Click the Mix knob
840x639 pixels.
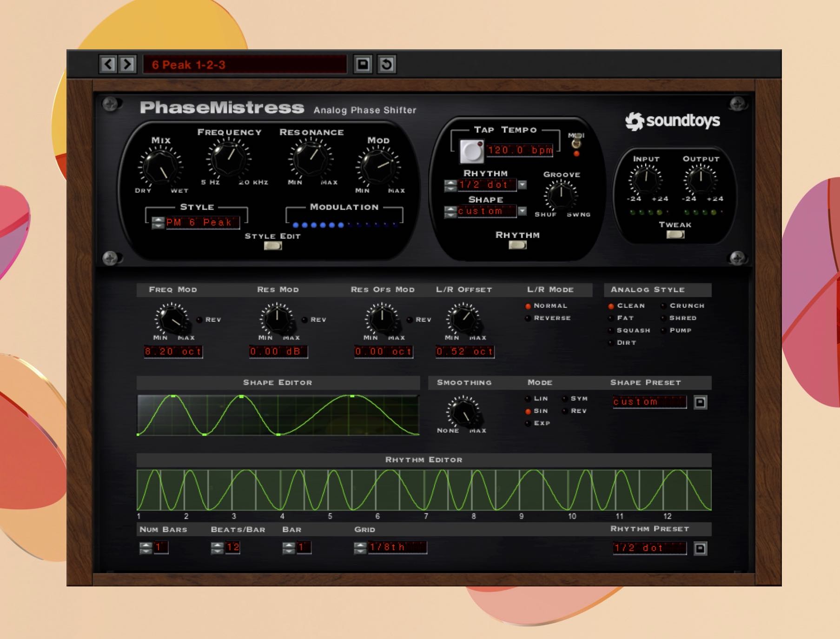coord(160,167)
